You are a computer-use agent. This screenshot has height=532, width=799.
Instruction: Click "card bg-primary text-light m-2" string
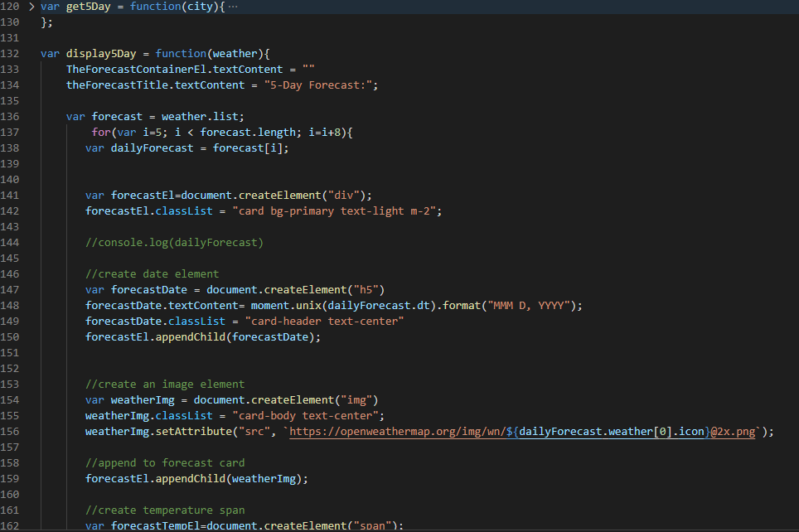(x=334, y=211)
